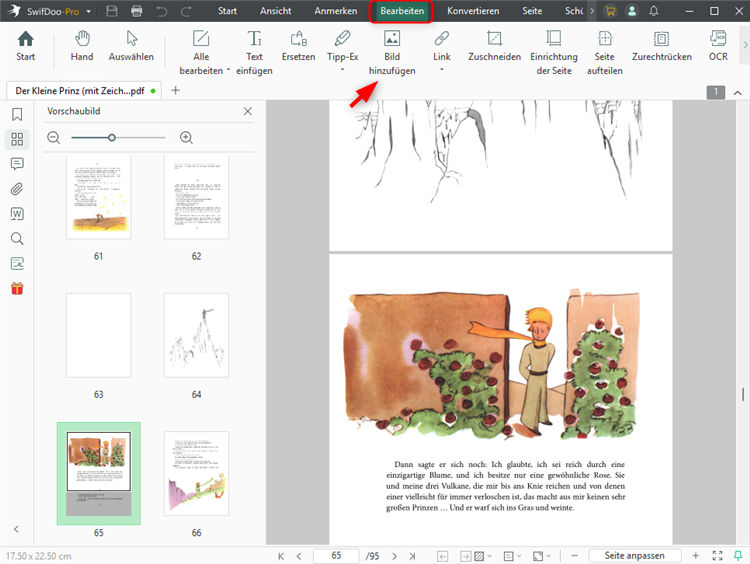
Task: Click the thumbnail size slider handle
Action: pyautogui.click(x=111, y=138)
